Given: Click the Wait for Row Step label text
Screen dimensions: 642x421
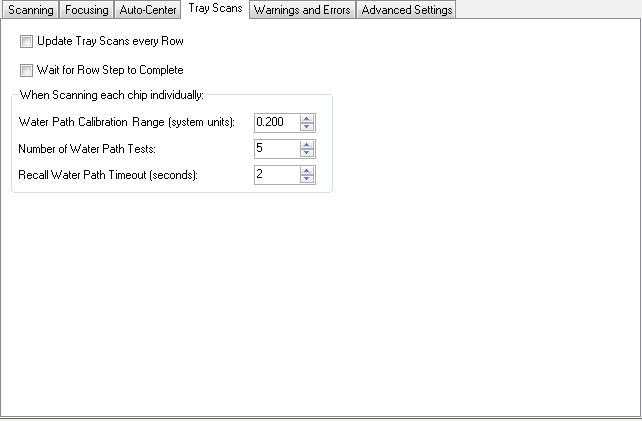Looking at the screenshot, I should (109, 70).
